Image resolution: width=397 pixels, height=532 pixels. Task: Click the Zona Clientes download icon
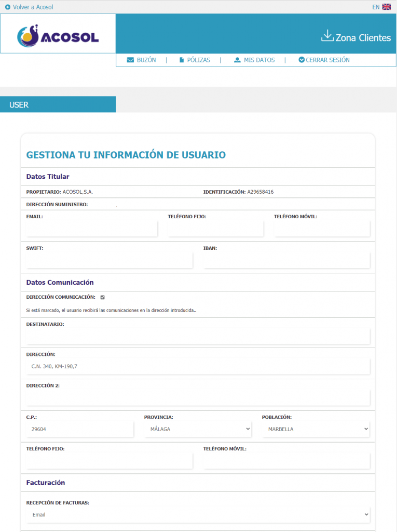pos(327,36)
